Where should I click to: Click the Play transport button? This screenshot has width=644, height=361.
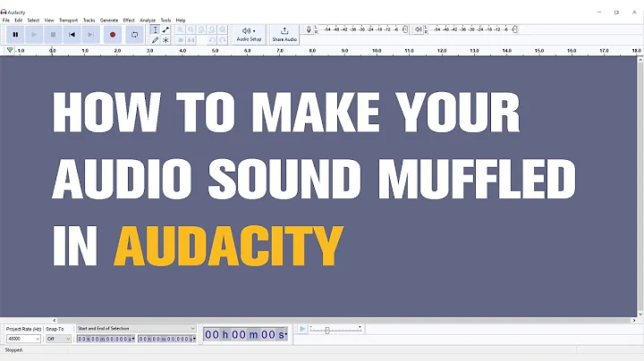34,35
